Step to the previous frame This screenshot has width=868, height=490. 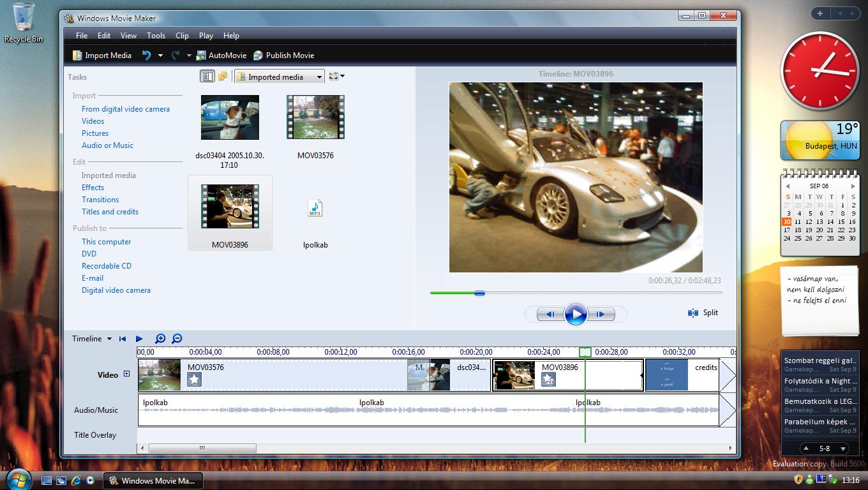coord(550,314)
